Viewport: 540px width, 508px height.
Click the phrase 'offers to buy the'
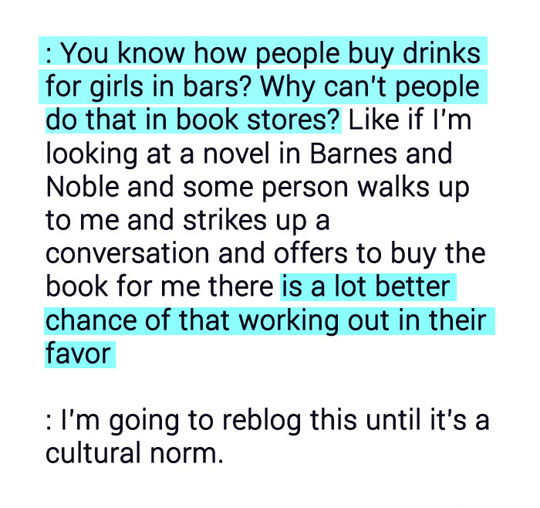coord(380,254)
